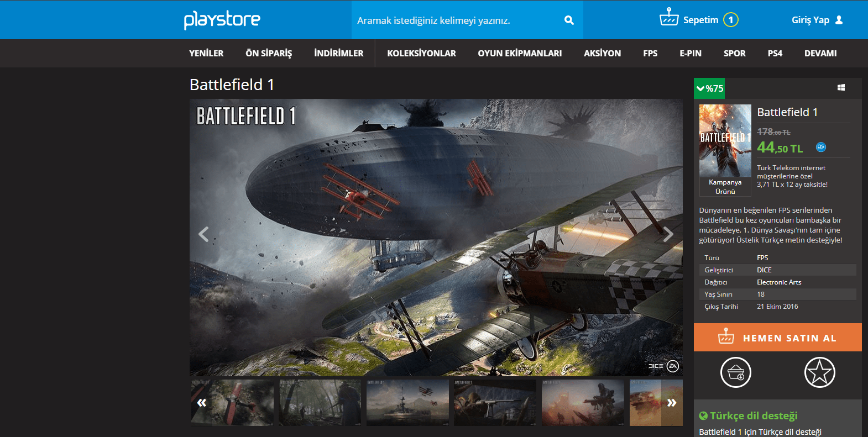Select the user profile icon
The height and width of the screenshot is (437, 868).
coord(839,20)
